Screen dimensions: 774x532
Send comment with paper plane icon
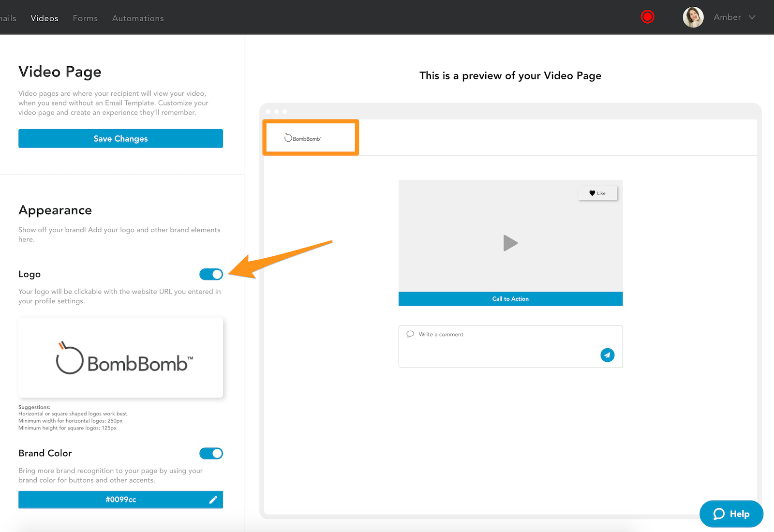608,355
